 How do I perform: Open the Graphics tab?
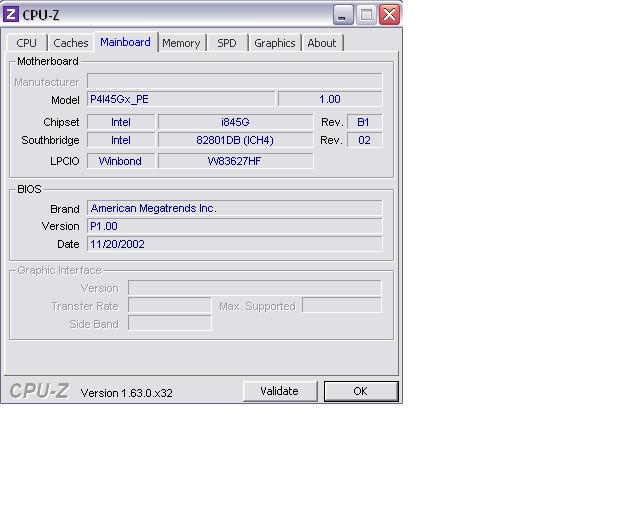tap(275, 43)
